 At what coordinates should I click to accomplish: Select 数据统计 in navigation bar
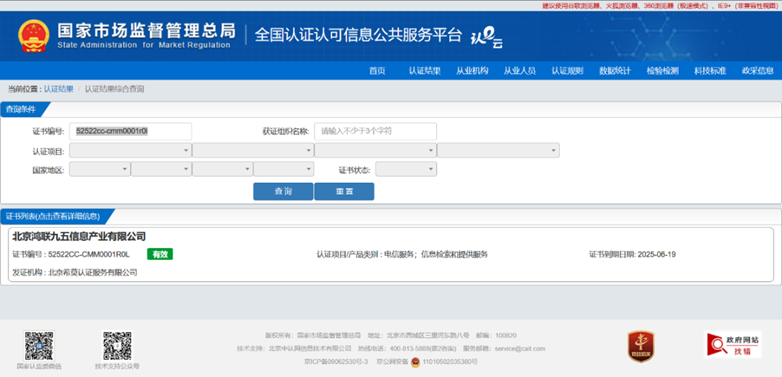(x=615, y=71)
